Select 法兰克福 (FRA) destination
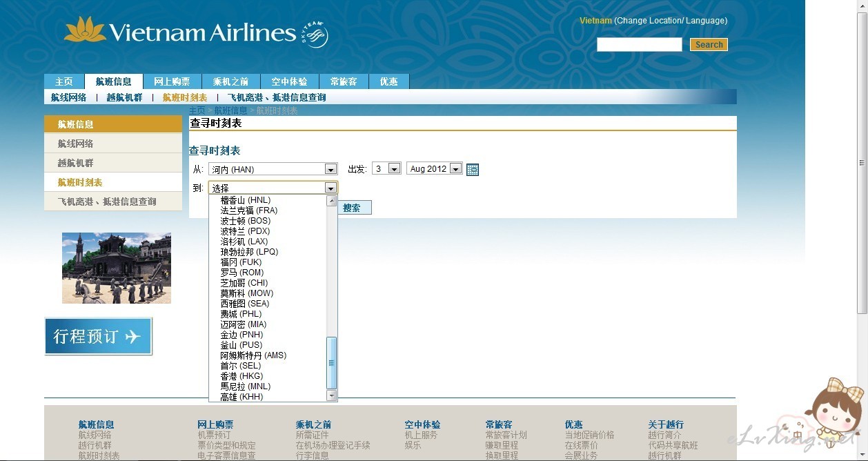 point(249,210)
